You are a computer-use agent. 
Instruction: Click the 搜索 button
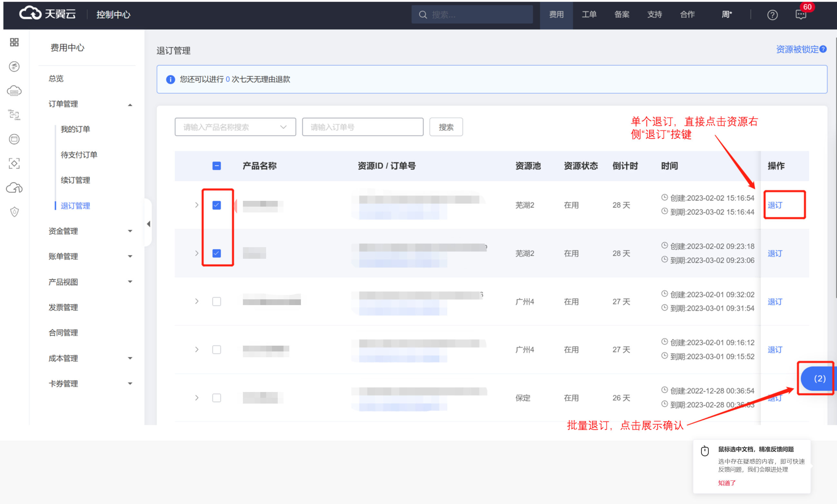click(446, 127)
